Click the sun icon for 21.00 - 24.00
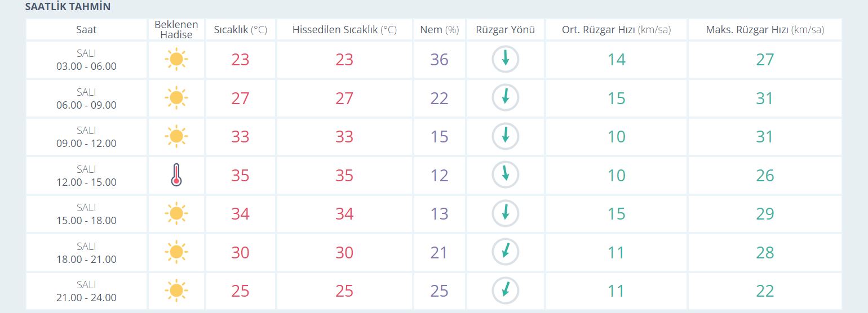Viewport: 868px width, 313px height. click(176, 290)
